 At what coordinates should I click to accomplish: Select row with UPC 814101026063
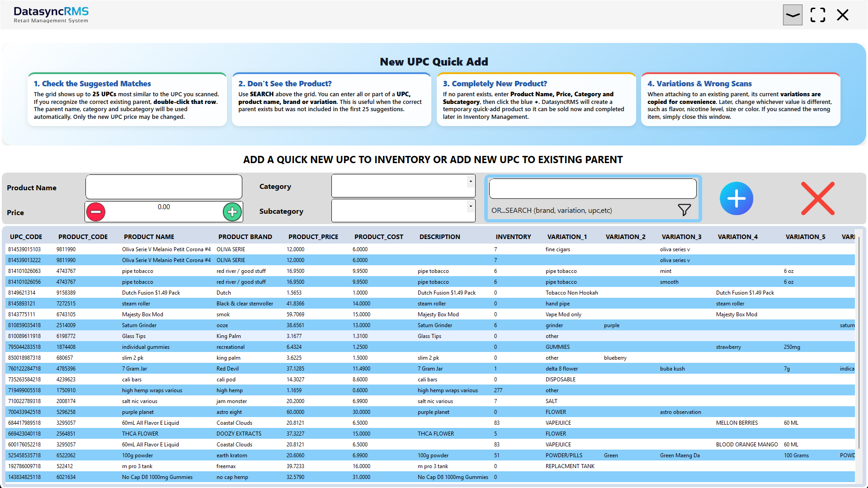430,271
